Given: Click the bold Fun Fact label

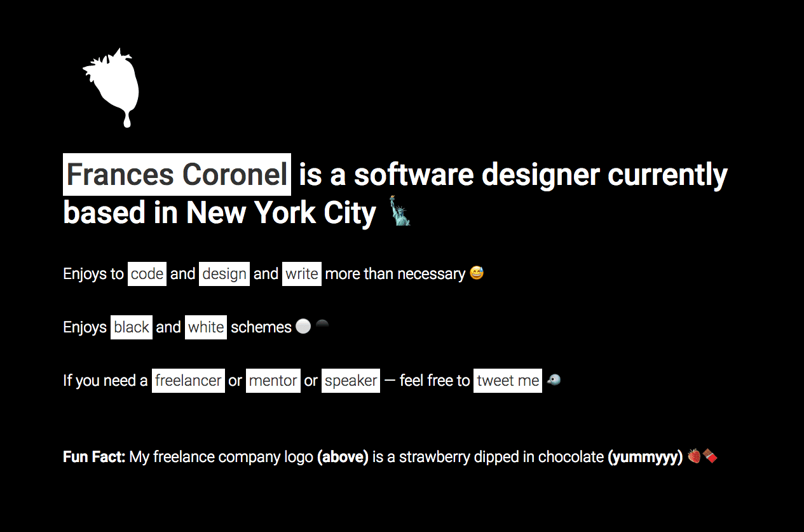Looking at the screenshot, I should coord(94,457).
